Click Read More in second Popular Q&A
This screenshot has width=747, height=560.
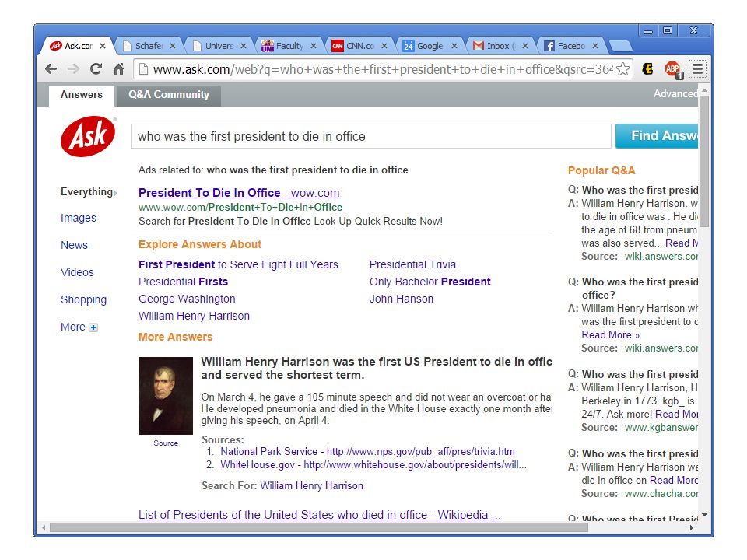pyautogui.click(x=610, y=334)
